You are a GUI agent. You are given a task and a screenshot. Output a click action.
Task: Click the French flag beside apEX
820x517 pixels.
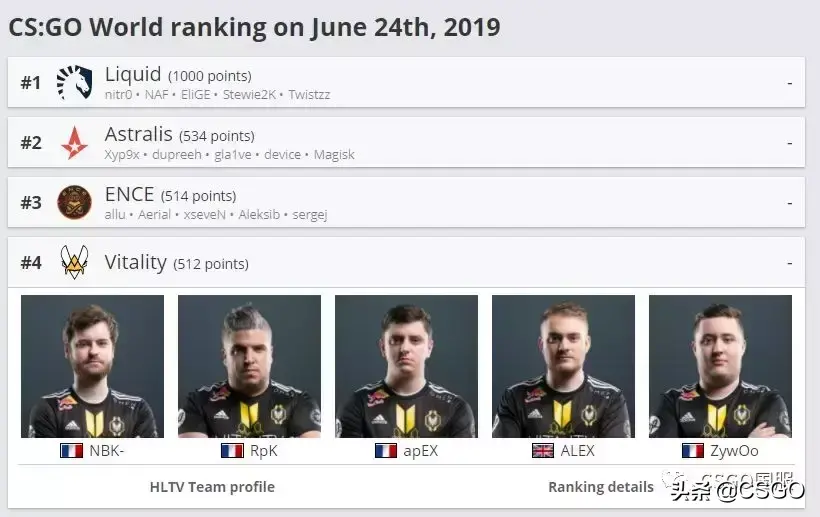386,451
